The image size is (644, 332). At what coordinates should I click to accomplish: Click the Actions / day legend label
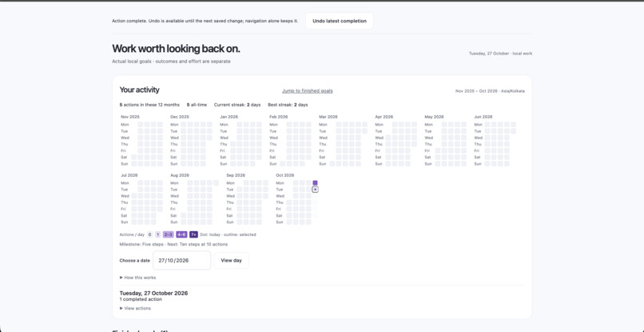[x=132, y=234]
